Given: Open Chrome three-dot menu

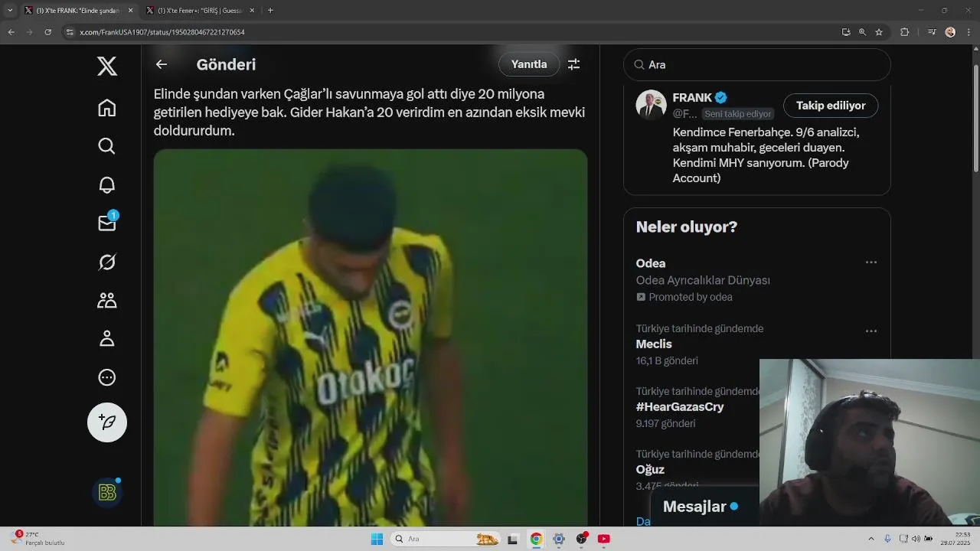Looking at the screenshot, I should [x=969, y=32].
